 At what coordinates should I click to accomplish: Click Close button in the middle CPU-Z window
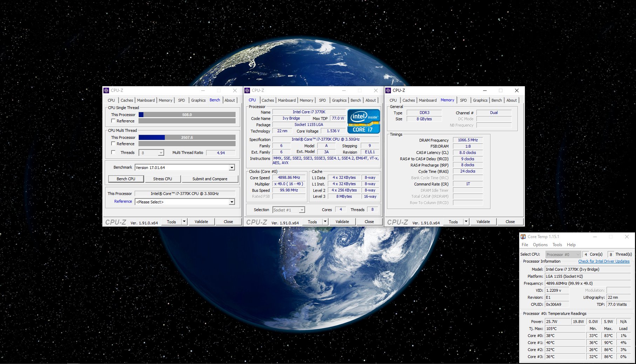369,222
